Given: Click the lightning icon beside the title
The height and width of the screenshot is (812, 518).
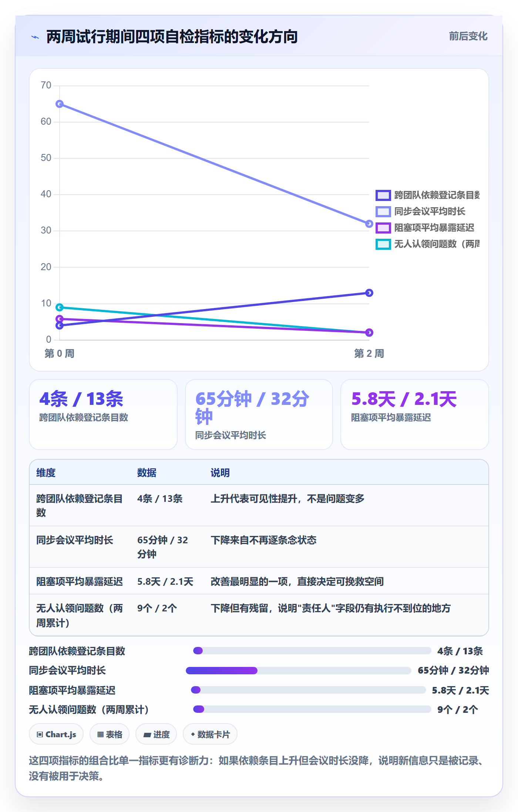Looking at the screenshot, I should [x=35, y=37].
